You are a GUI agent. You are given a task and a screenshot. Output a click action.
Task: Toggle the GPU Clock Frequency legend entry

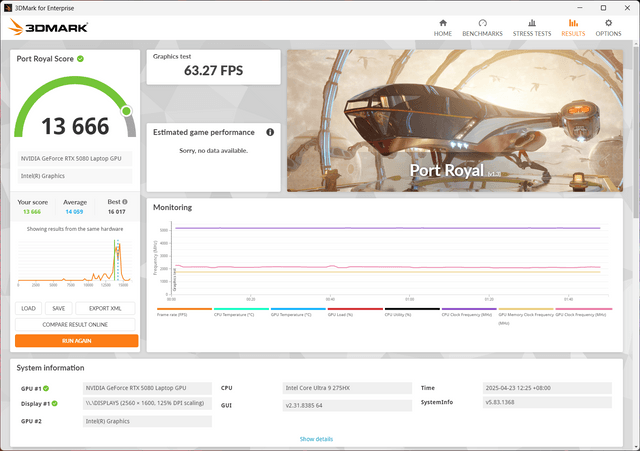point(584,312)
